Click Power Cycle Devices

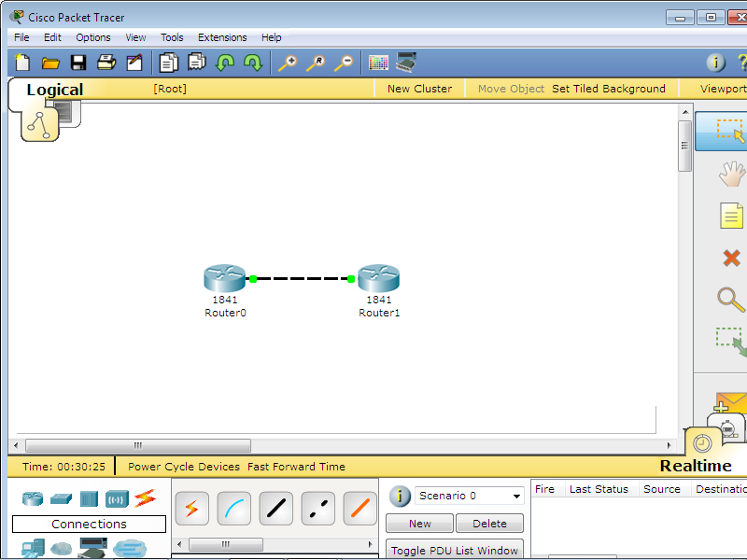[x=184, y=467]
